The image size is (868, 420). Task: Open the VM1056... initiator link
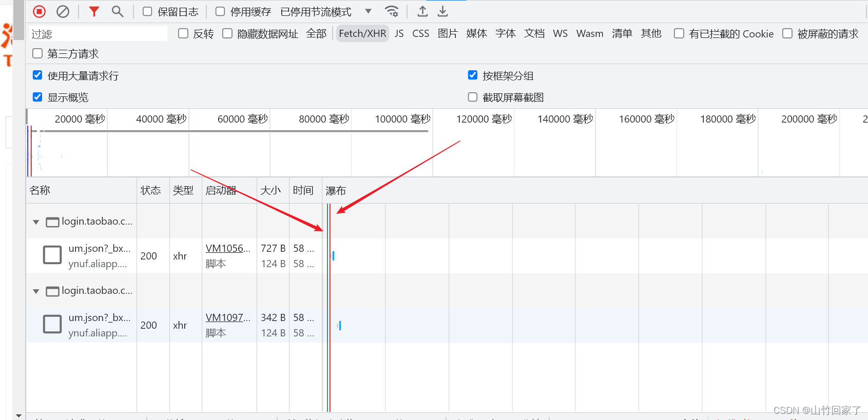[x=228, y=248]
